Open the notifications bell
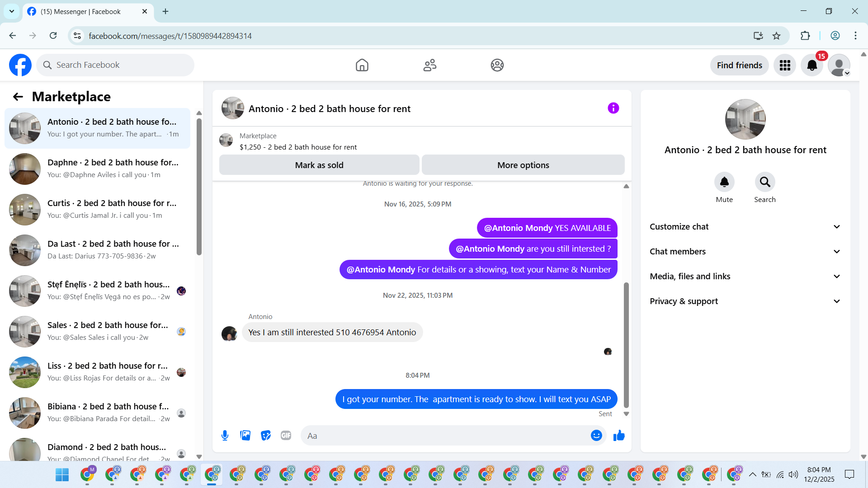868x488 pixels. 812,66
